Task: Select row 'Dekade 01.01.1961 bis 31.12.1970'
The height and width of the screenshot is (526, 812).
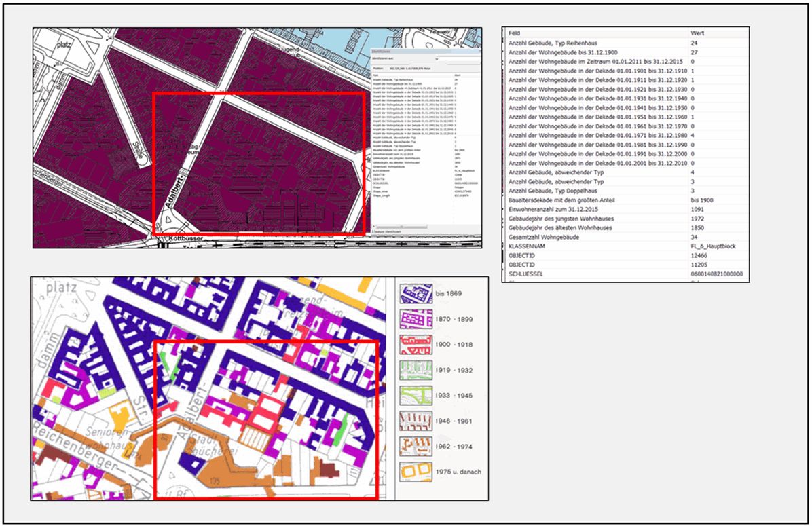Action: [625, 126]
